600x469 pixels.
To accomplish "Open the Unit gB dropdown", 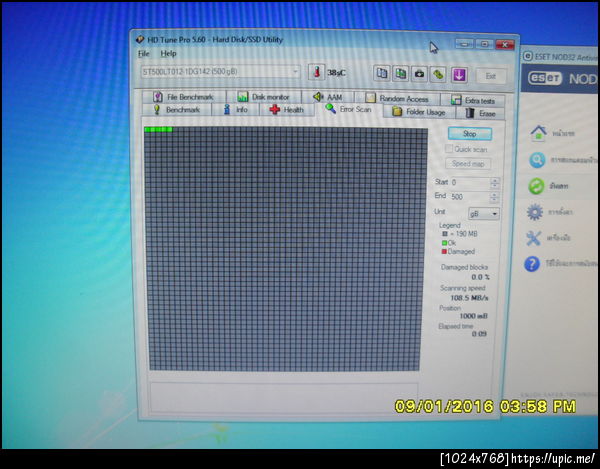I will tap(484, 213).
